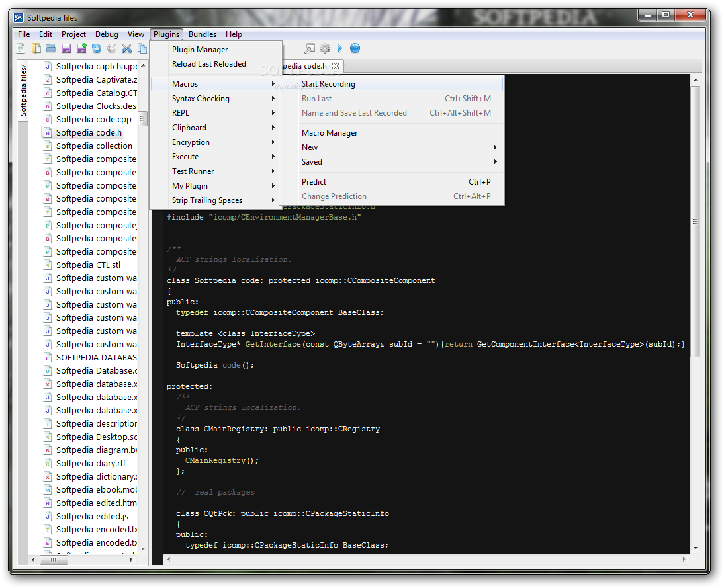
Task: Click the Settings gear toolbar icon
Action: (325, 48)
